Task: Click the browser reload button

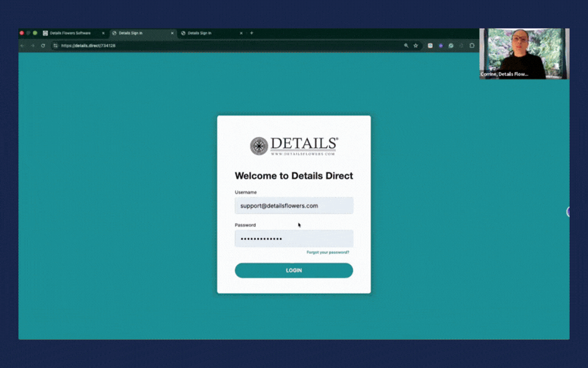Action: (x=43, y=46)
